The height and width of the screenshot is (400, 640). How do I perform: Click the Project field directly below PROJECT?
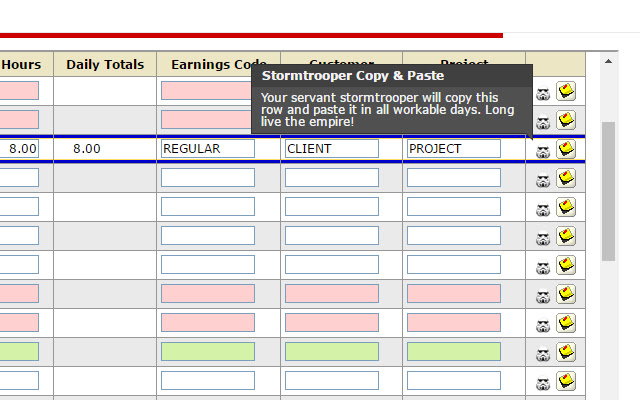pos(454,178)
